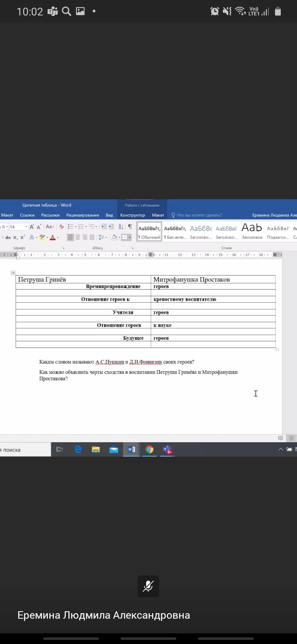Expand line spacing dropdown
Viewport: 297px width, 644px height.
click(x=106, y=238)
